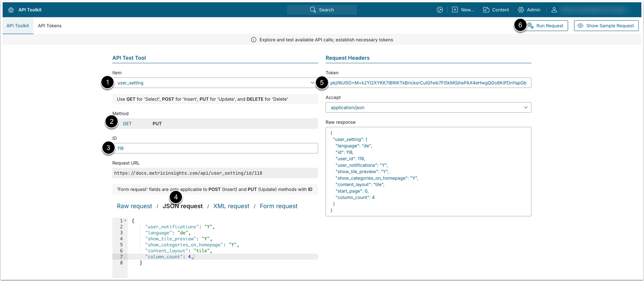Open Admin gear icon
This screenshot has width=644, height=281.
pos(521,10)
